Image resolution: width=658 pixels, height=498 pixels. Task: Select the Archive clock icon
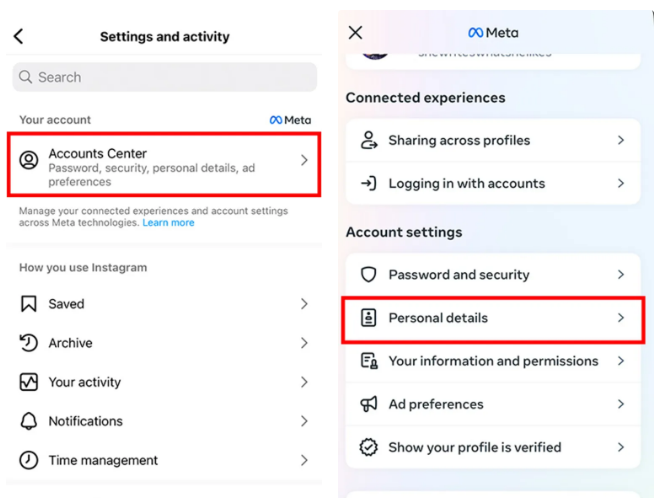pos(29,343)
